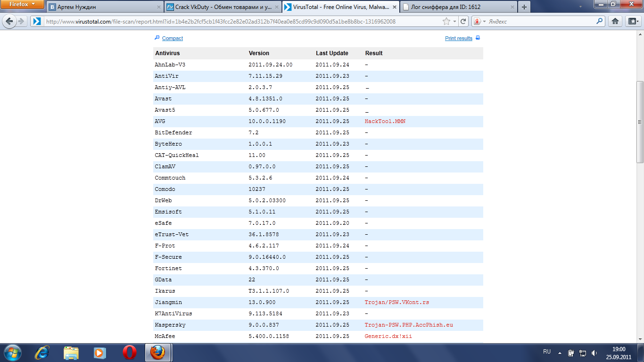Open Windows Media Player from taskbar
The height and width of the screenshot is (362, 644).
coord(100,353)
